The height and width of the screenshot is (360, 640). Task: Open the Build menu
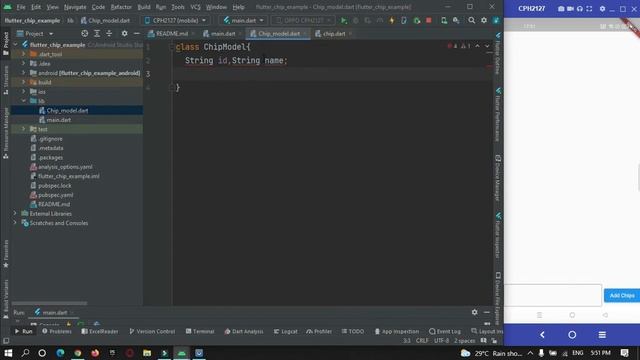tap(144, 7)
